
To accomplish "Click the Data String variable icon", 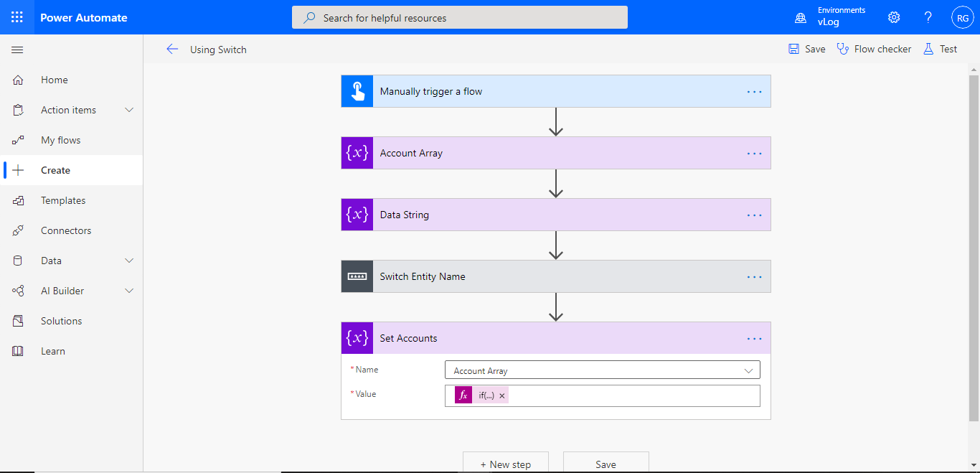I will tap(357, 215).
